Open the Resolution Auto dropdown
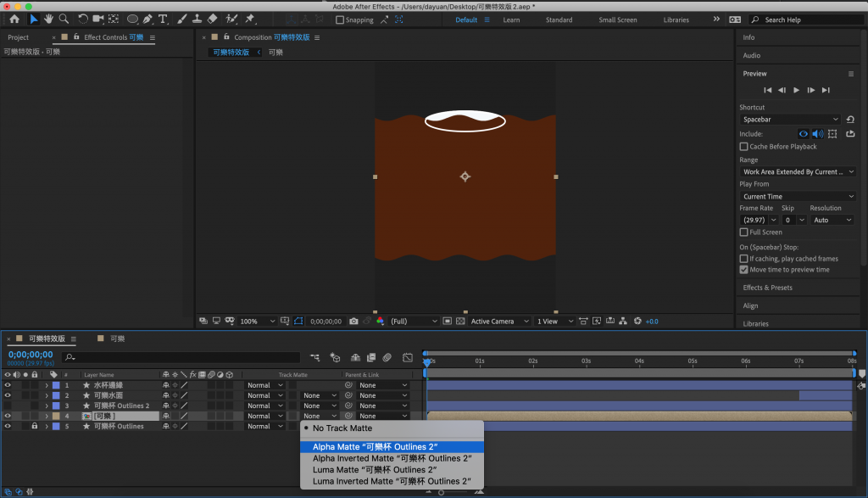The height and width of the screenshot is (498, 868). [x=831, y=220]
